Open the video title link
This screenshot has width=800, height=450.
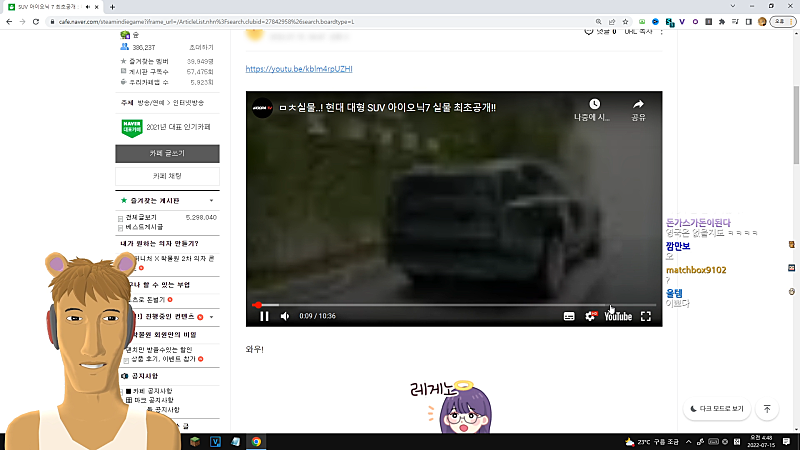388,108
